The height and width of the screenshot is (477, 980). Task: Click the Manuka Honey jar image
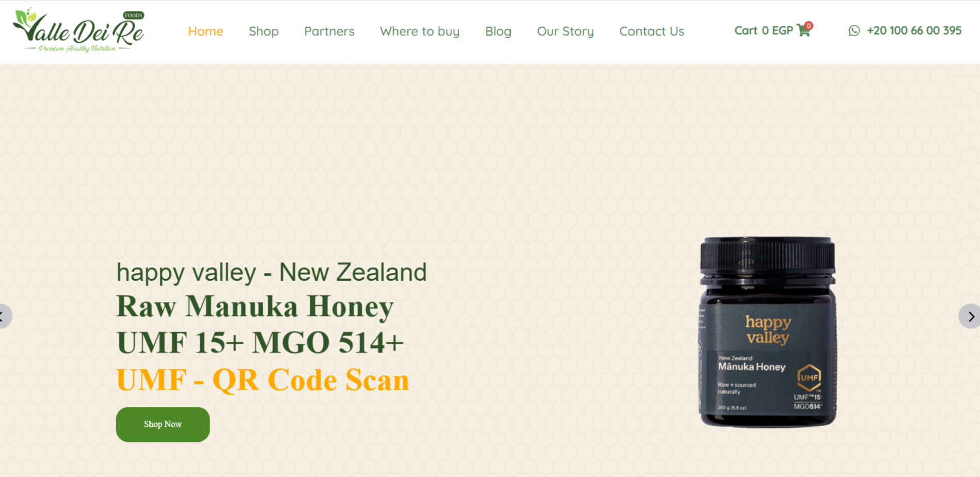point(767,331)
